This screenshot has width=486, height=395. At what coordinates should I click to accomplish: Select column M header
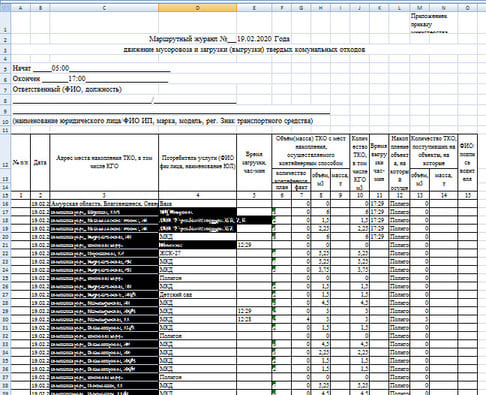[419, 8]
